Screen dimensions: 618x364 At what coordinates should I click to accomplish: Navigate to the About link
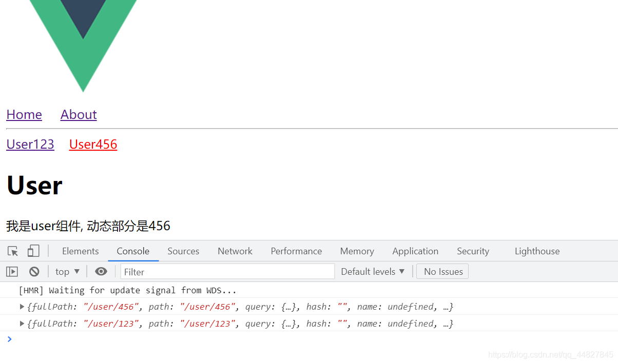click(79, 115)
